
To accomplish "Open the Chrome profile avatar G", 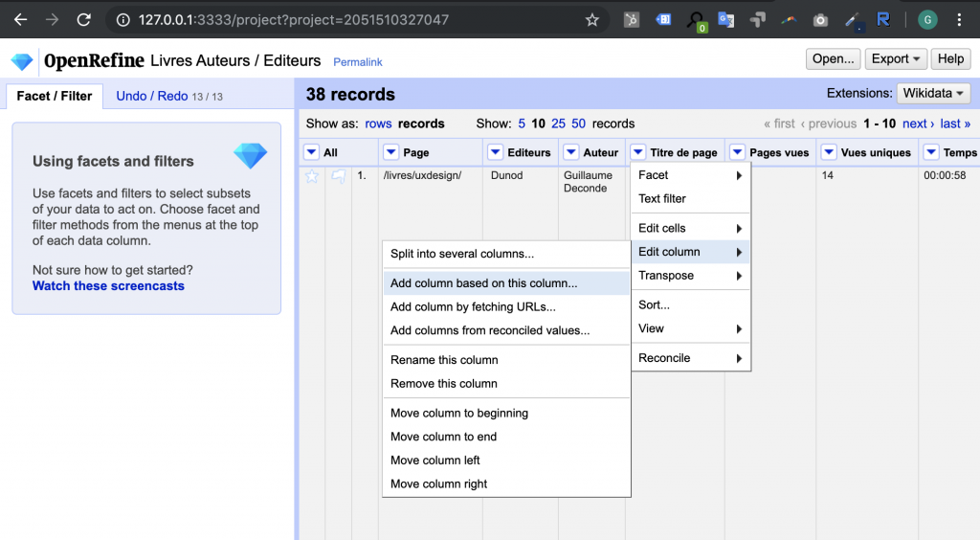I will point(927,20).
